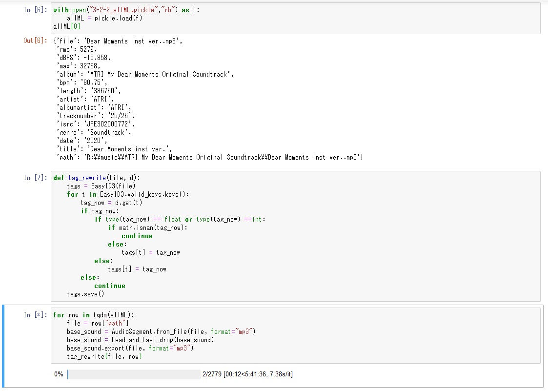Click the 'tracknumber': '25/26' output line

[96, 116]
